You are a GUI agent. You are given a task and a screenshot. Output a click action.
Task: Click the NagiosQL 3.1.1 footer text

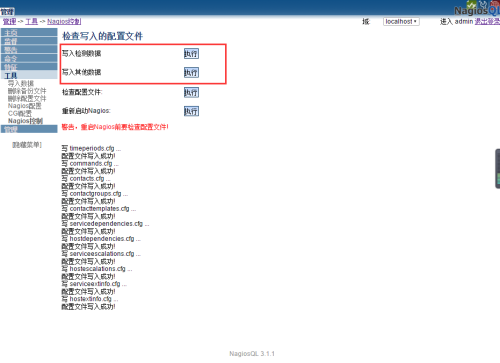coord(252,354)
